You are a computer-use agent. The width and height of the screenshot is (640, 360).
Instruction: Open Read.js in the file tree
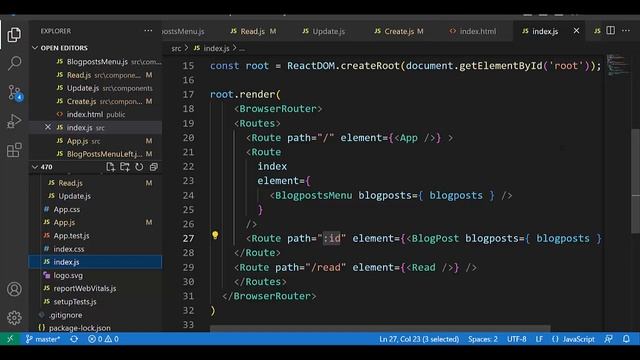96,183
